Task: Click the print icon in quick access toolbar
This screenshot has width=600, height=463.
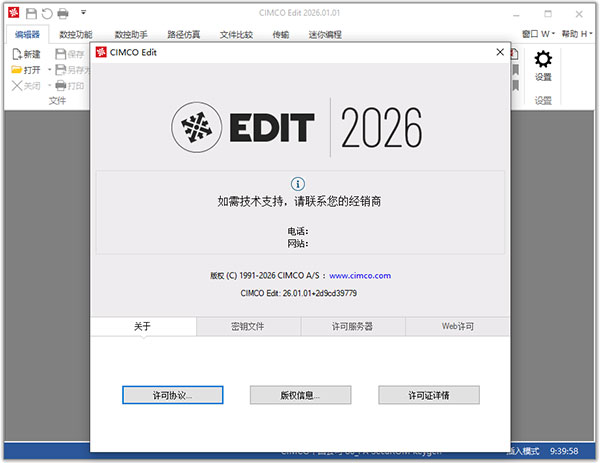Action: 63,14
